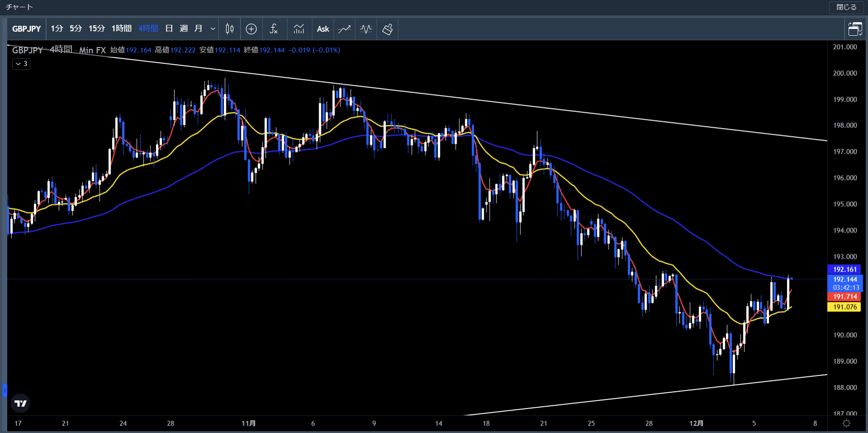Click the eraser/clear drawings icon

pyautogui.click(x=387, y=29)
